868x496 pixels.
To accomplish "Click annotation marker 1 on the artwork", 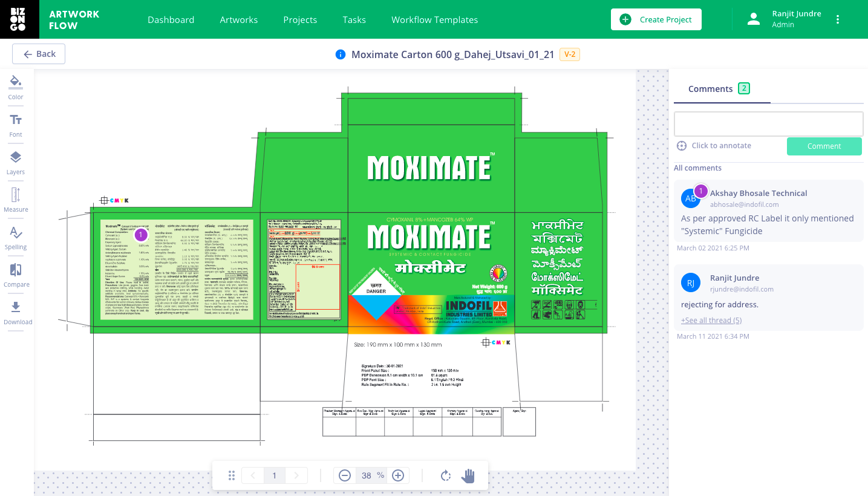I will click(141, 234).
